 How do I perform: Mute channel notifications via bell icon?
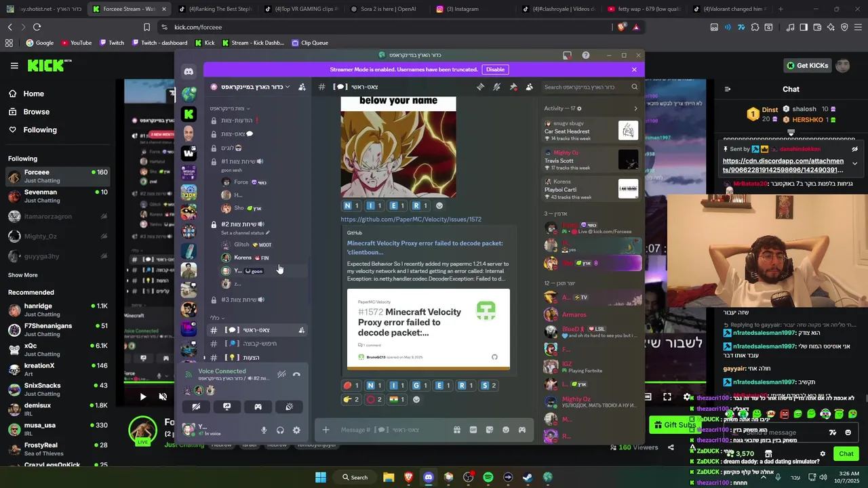496,87
